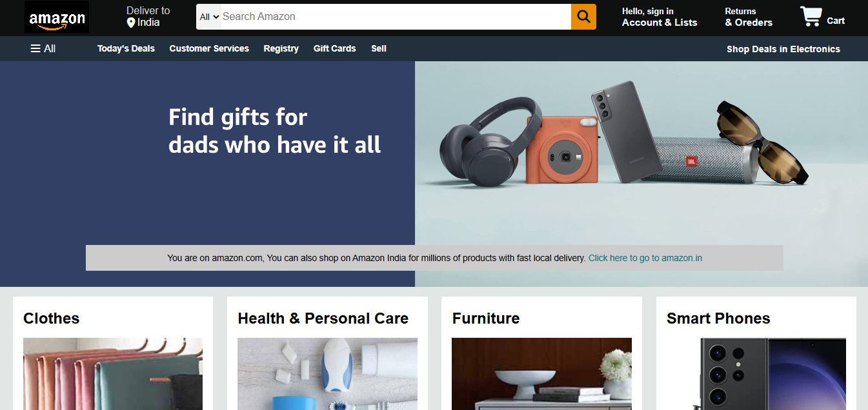Go to Customer Services
This screenshot has width=868, height=410.
coord(209,48)
